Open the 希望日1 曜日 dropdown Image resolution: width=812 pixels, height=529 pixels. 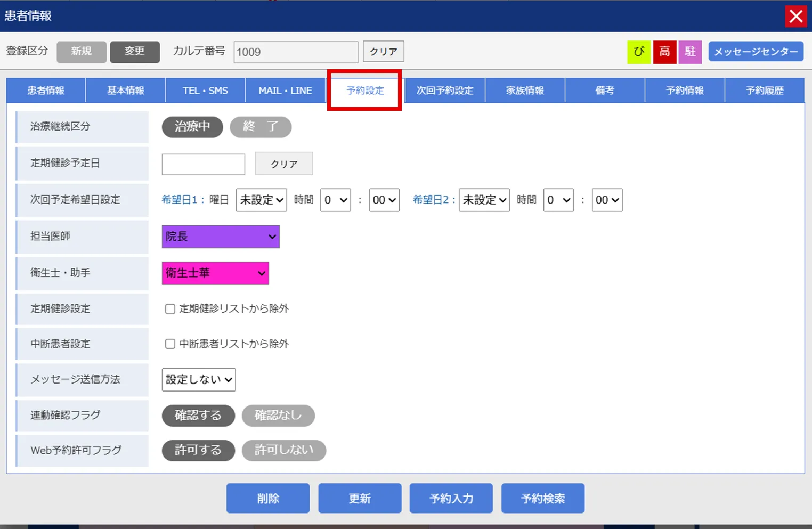point(261,200)
